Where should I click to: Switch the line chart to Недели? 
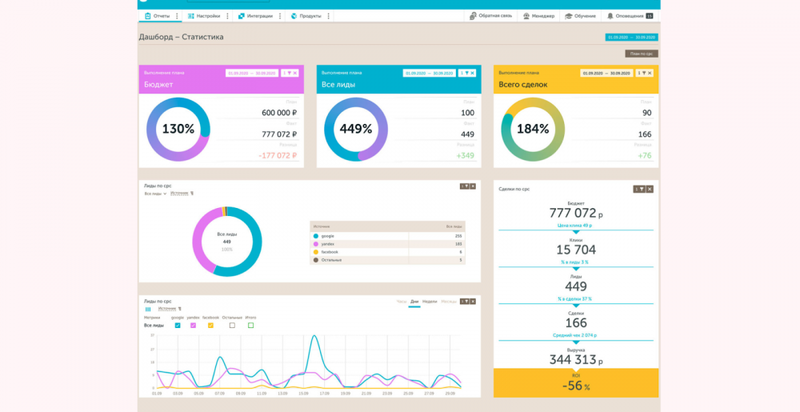[x=430, y=302]
